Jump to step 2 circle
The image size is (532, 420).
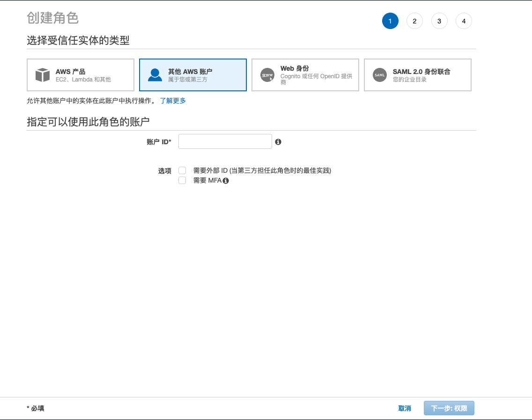(414, 21)
